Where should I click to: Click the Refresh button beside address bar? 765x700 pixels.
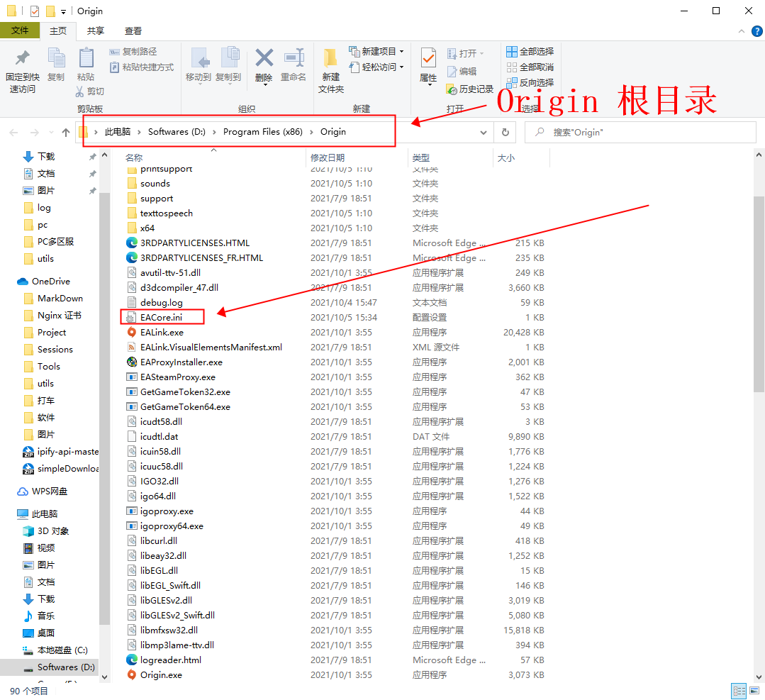tap(506, 133)
